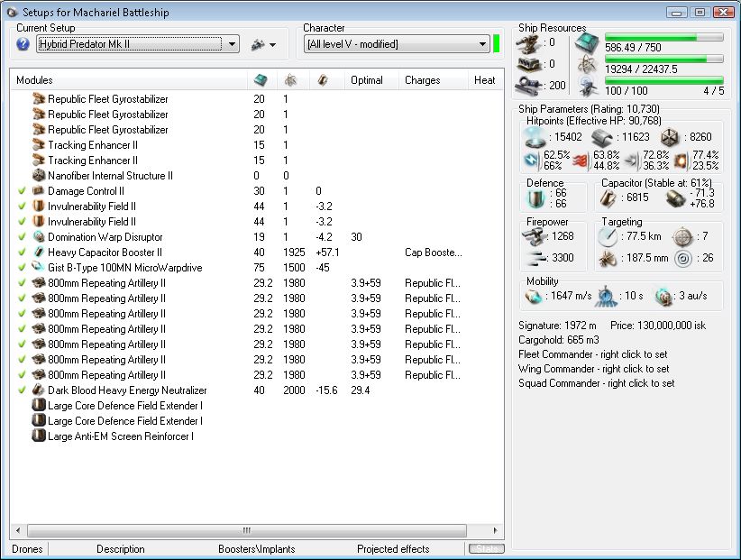Click Wing Commander - right click to set

coord(593,369)
